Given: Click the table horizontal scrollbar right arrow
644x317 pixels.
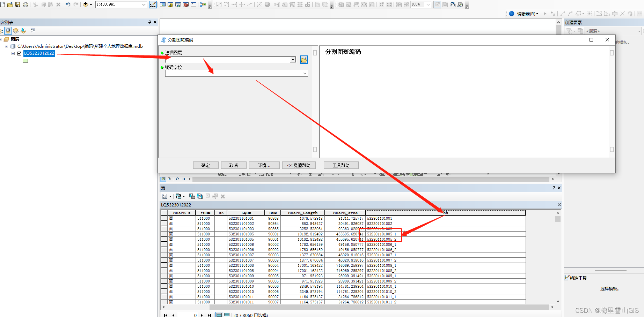Looking at the screenshot, I should pyautogui.click(x=552, y=307).
